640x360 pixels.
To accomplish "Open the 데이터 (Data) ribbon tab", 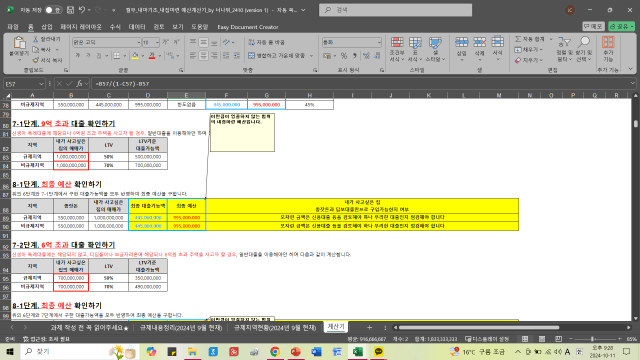I will click(137, 27).
